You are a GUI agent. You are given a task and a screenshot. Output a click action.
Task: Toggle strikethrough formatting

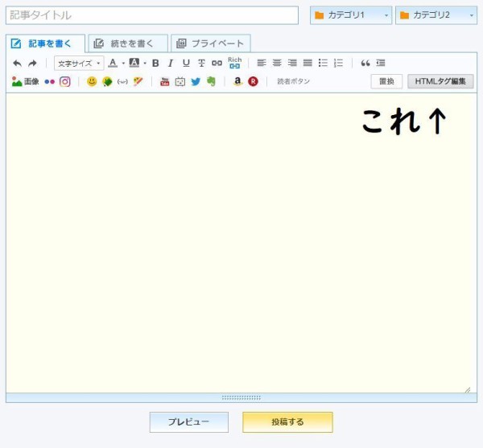[x=201, y=64]
